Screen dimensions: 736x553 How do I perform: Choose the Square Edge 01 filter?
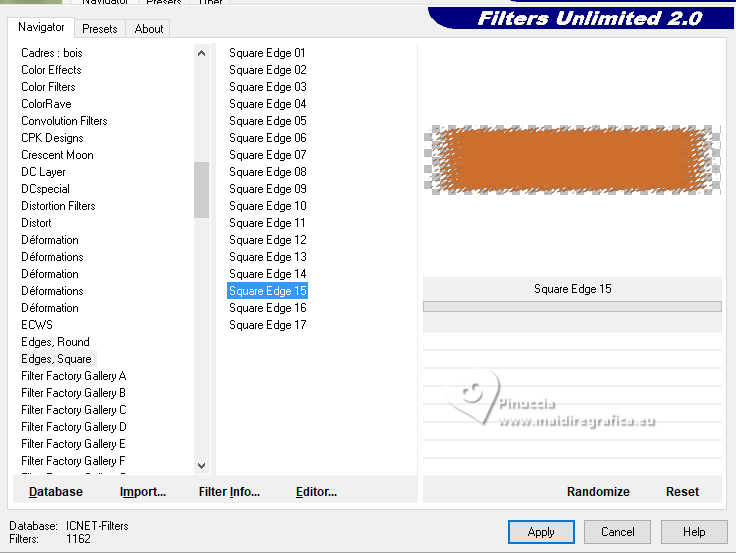[x=267, y=53]
